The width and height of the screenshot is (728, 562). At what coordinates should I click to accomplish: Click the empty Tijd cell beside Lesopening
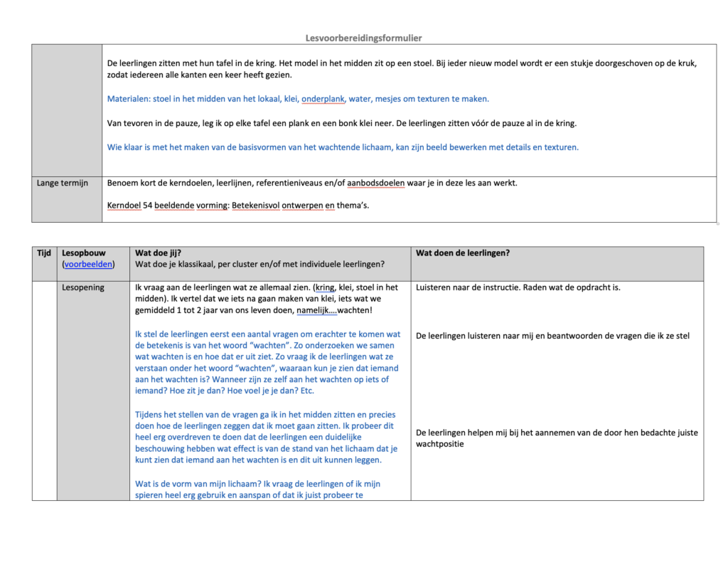coord(44,390)
